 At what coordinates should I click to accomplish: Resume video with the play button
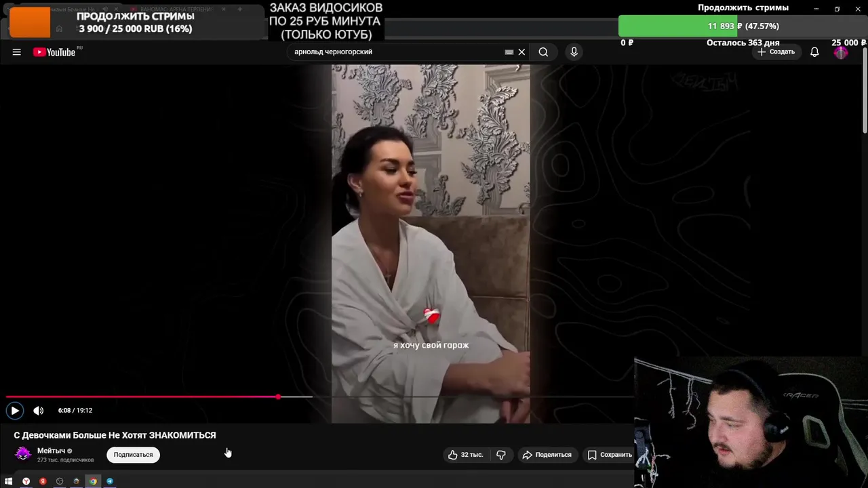tap(15, 410)
